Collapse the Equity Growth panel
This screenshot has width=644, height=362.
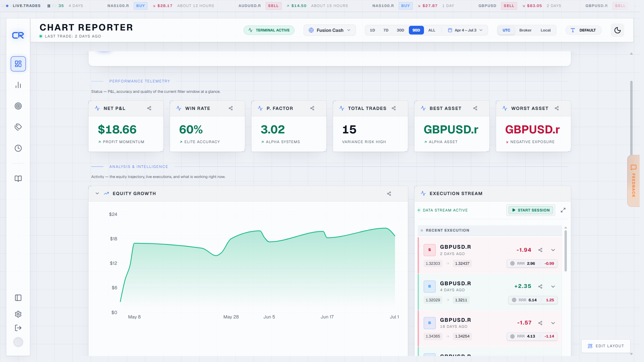(x=97, y=193)
